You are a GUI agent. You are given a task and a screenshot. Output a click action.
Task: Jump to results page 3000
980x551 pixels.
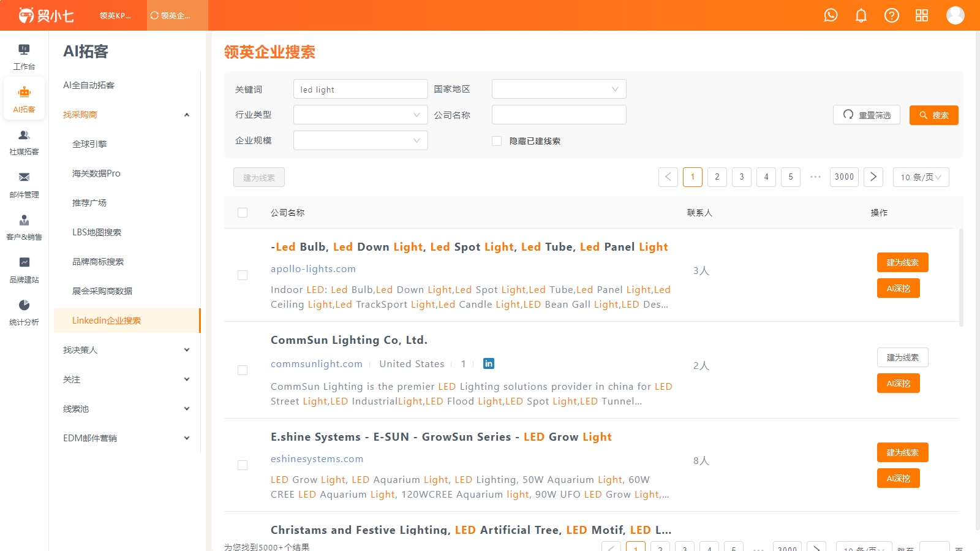click(844, 177)
